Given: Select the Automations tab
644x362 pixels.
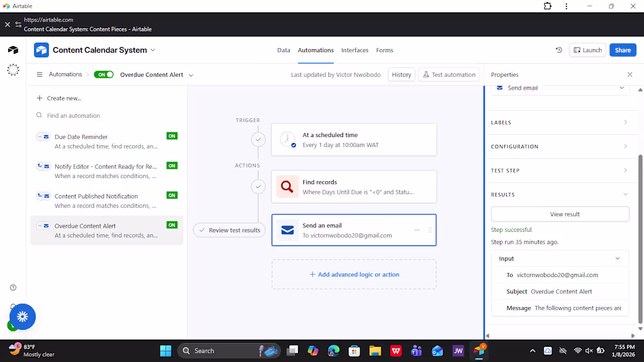Looking at the screenshot, I should click(x=316, y=50).
